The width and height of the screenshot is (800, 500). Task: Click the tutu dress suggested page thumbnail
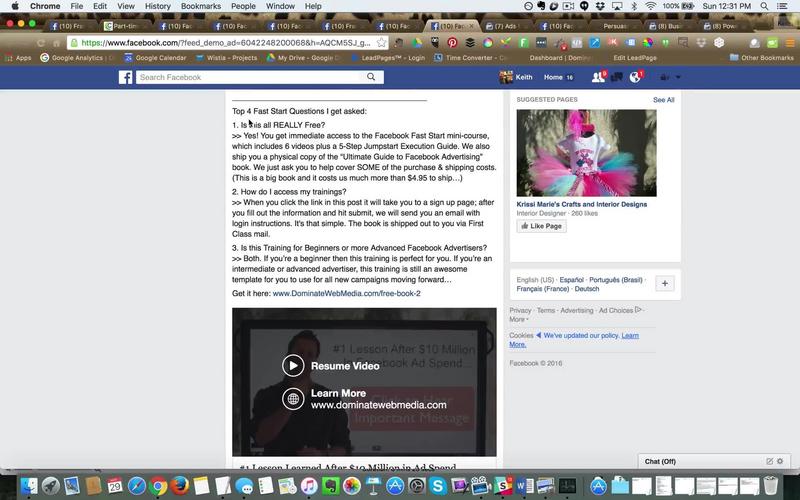coord(586,153)
